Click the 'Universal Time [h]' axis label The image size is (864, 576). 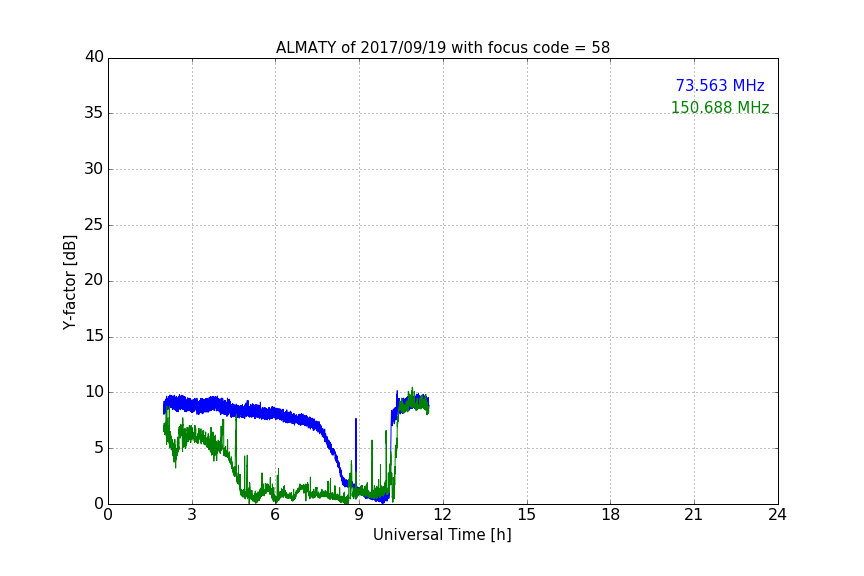(x=442, y=535)
